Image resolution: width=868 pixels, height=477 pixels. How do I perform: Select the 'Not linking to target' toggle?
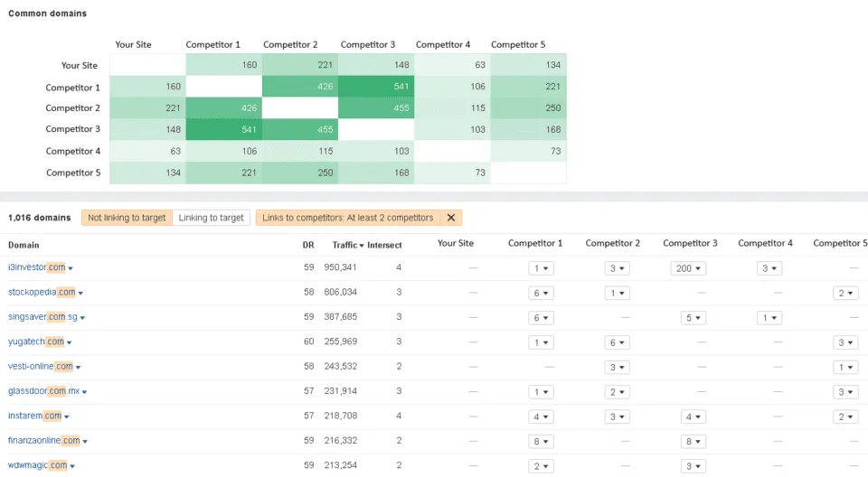click(x=127, y=218)
